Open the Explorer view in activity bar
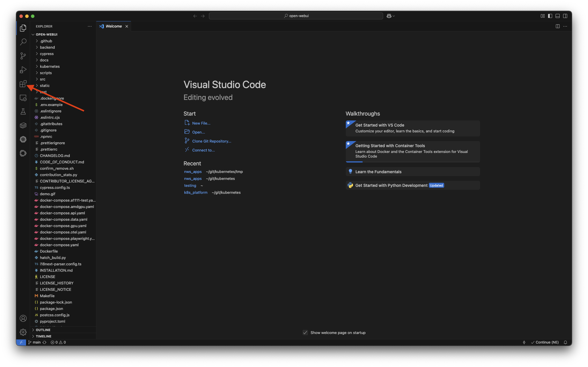 coord(23,28)
